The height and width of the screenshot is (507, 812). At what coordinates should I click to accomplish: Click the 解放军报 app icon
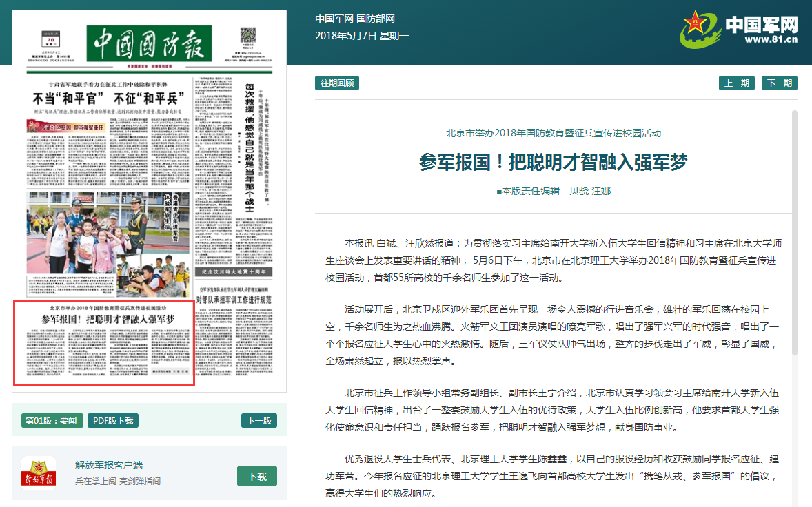click(x=39, y=474)
